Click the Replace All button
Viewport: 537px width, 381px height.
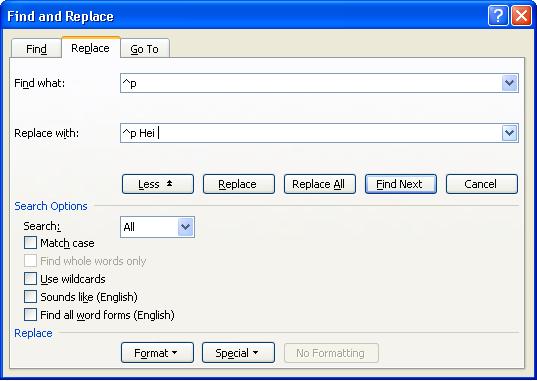coord(320,184)
